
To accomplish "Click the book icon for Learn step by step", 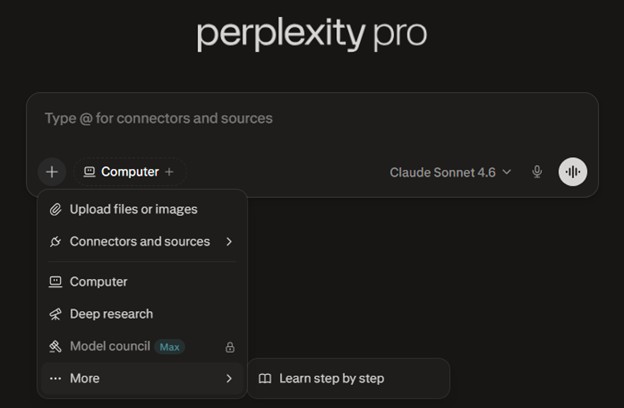I will (x=265, y=379).
